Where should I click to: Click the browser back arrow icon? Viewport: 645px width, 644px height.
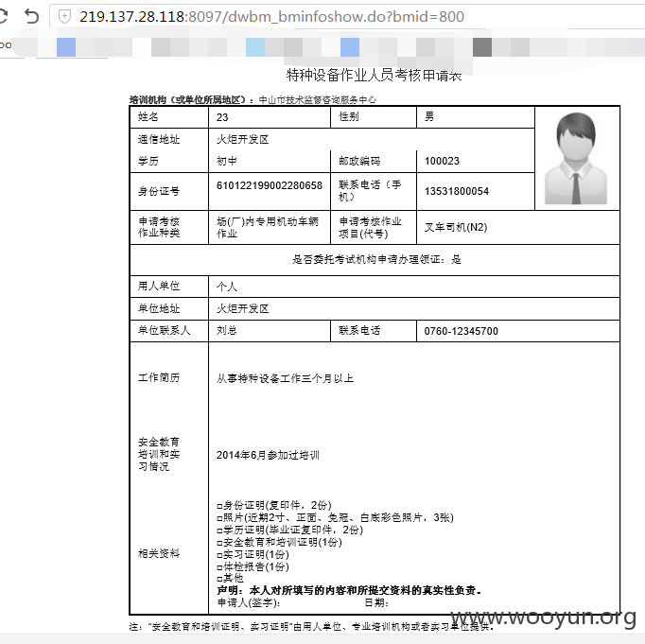(x=31, y=16)
